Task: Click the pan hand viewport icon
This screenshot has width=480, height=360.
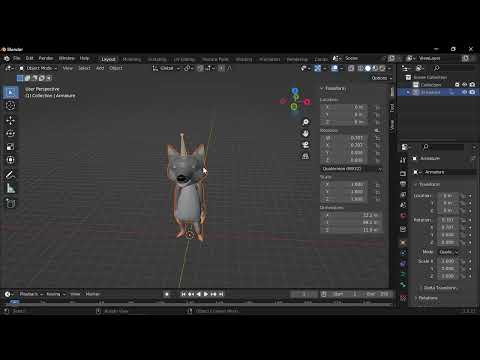Action: pyautogui.click(x=305, y=133)
